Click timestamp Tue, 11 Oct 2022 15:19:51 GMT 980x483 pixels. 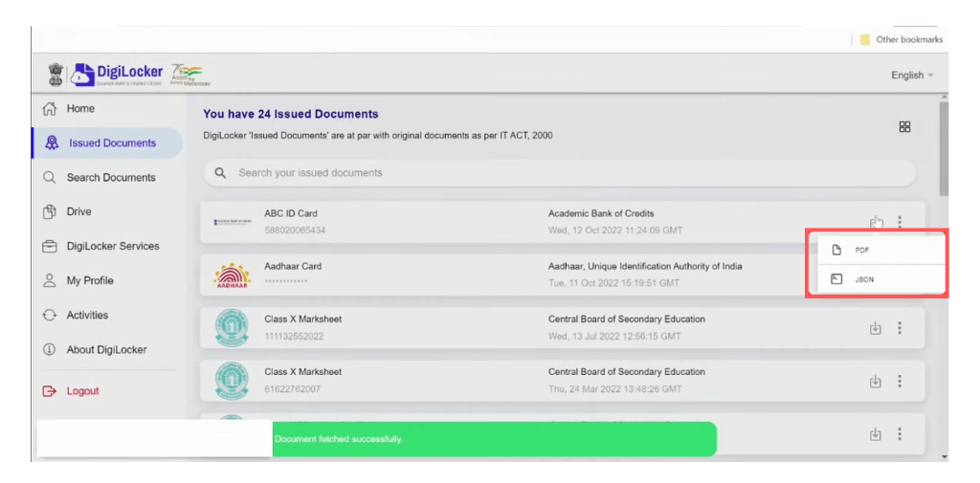coord(613,284)
